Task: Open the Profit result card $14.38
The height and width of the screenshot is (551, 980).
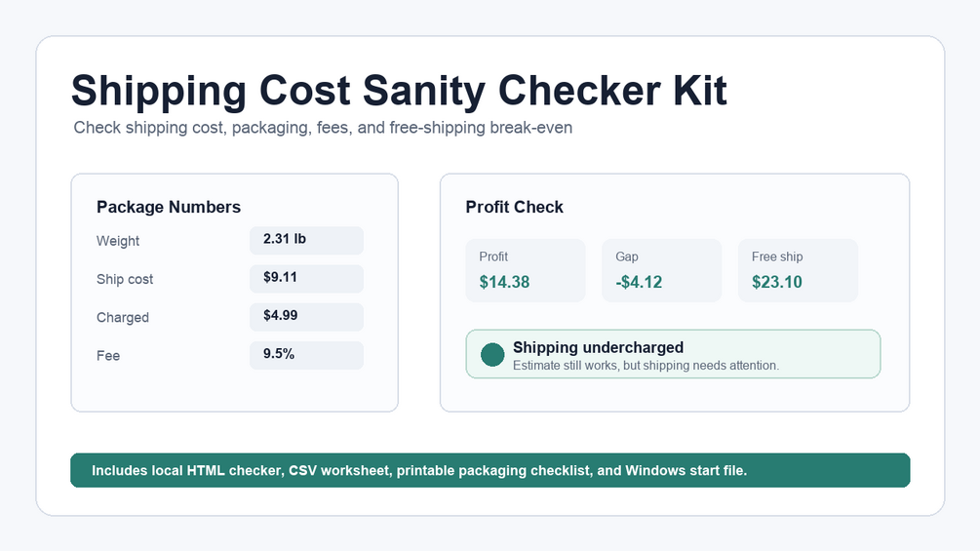Action: [526, 270]
